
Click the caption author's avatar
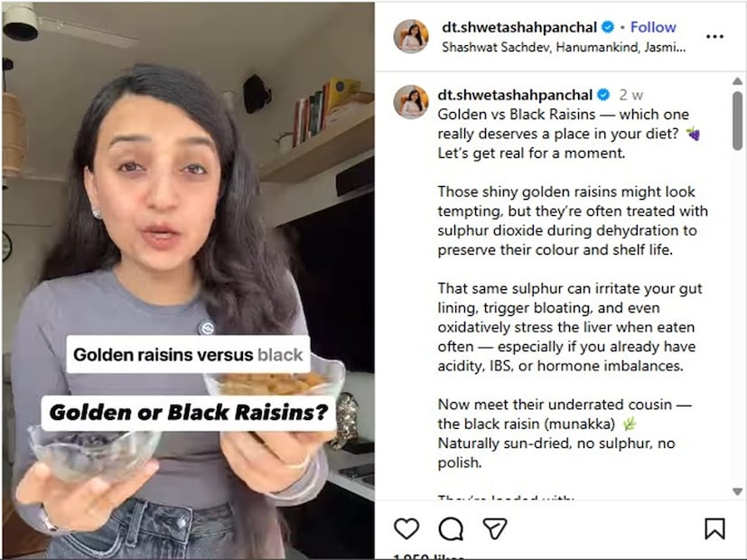click(411, 102)
